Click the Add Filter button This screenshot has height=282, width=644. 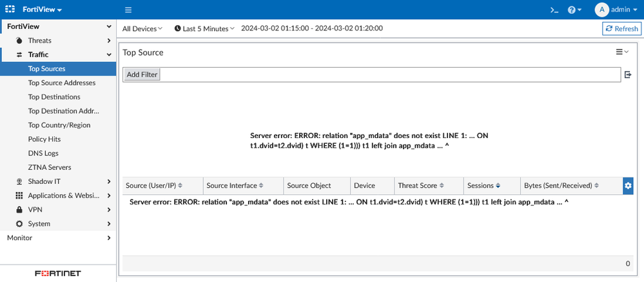(x=142, y=74)
